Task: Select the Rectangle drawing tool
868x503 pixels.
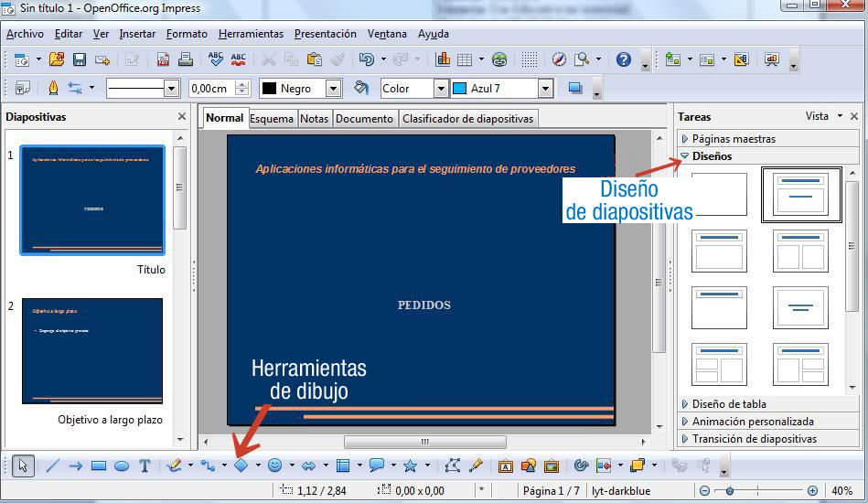Action: click(x=99, y=466)
